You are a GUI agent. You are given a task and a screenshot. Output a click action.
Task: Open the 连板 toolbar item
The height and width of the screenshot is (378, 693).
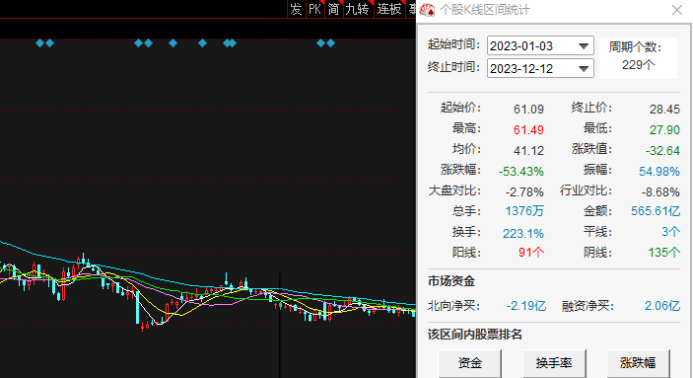(389, 9)
